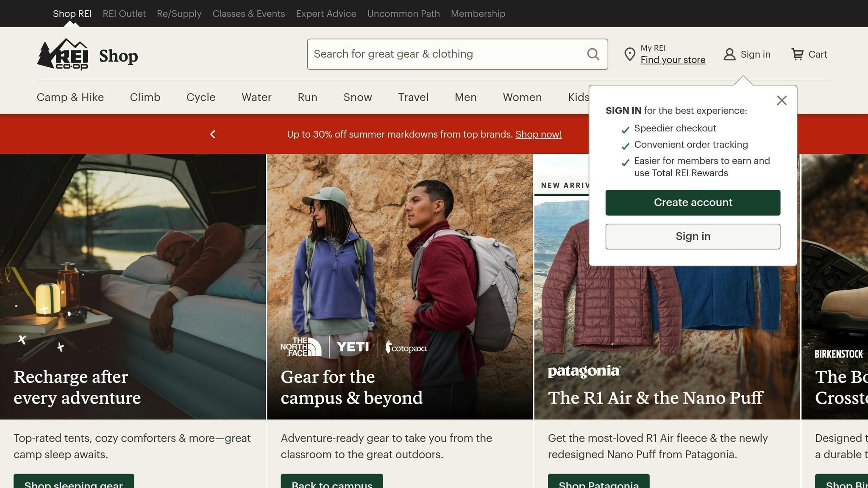
Task: Click the My REI label
Action: click(653, 48)
